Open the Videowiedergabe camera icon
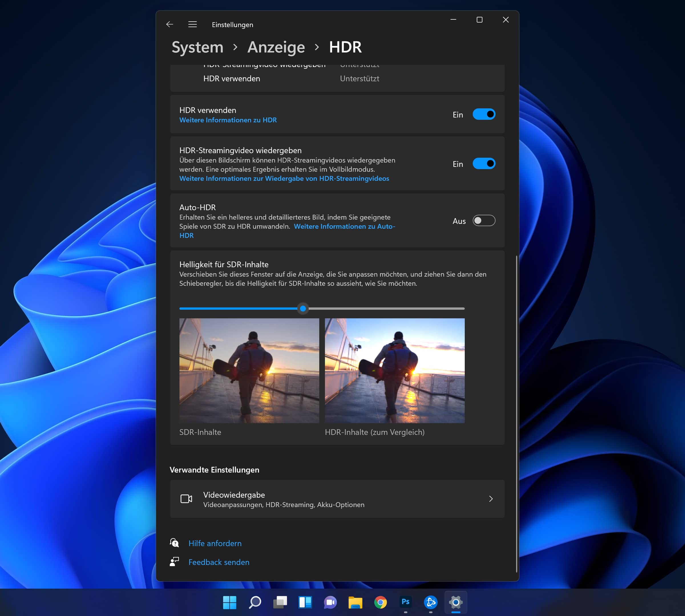The width and height of the screenshot is (685, 616). click(186, 499)
